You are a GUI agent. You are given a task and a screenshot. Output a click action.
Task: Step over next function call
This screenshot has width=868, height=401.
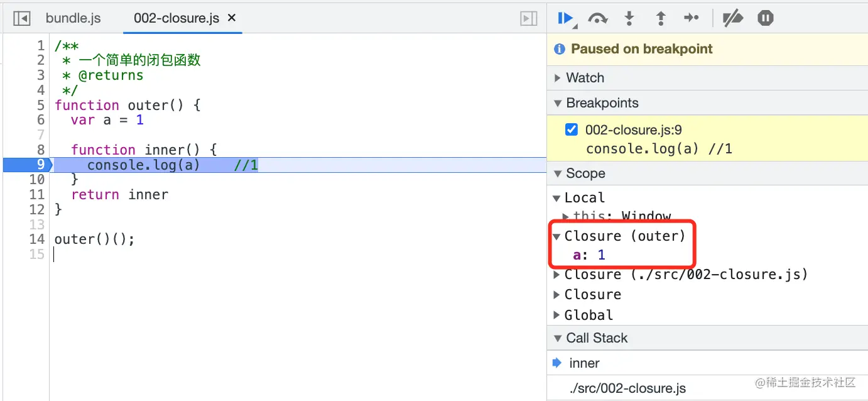click(597, 19)
